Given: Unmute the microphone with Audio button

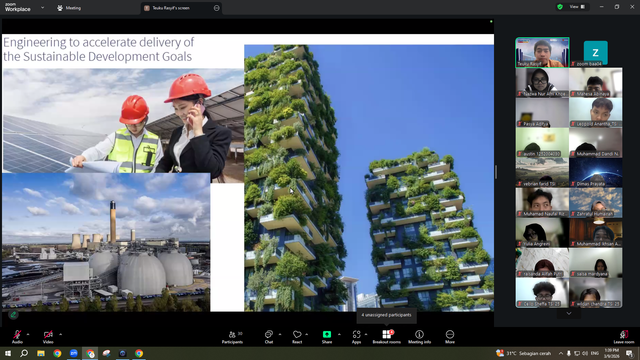Looking at the screenshot, I should pyautogui.click(x=17, y=337).
